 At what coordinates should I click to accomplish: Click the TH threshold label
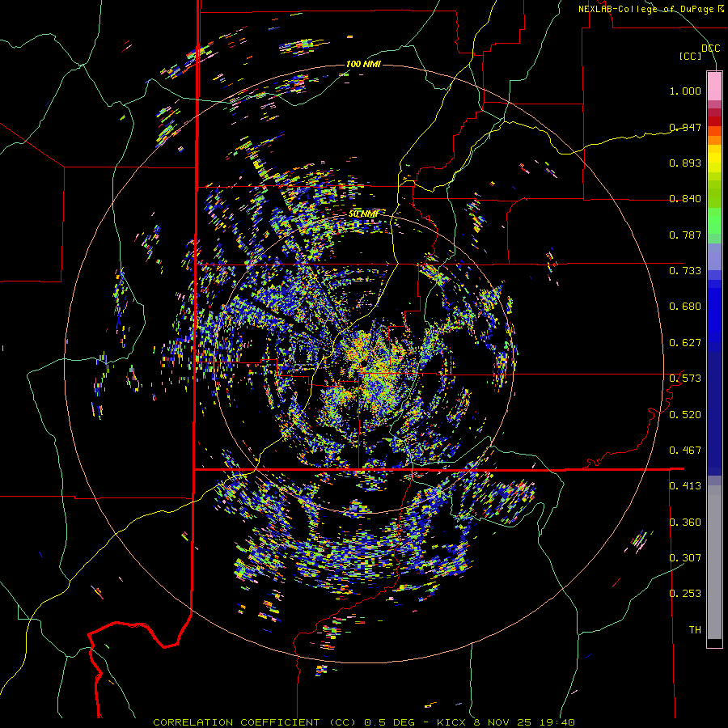(695, 629)
